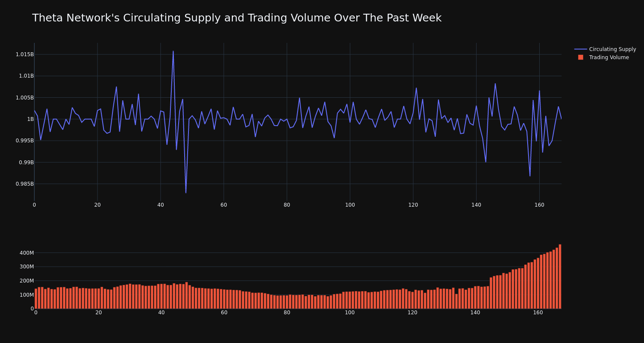Click x-axis label 100 on supply chart
This screenshot has height=343, width=644.
(x=350, y=205)
